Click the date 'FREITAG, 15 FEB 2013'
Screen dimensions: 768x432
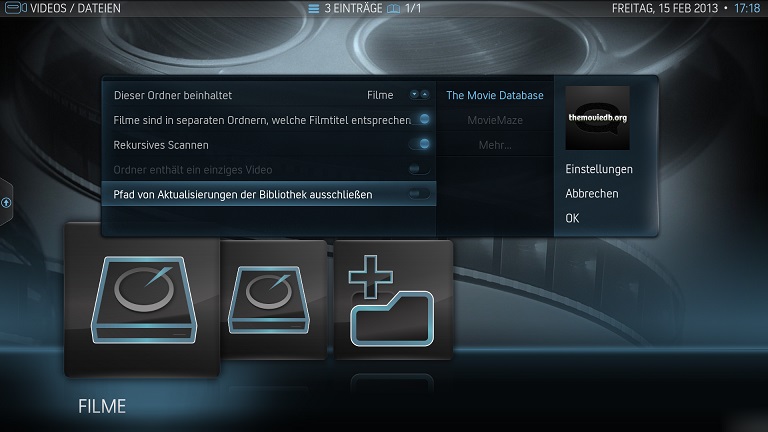[x=665, y=8]
